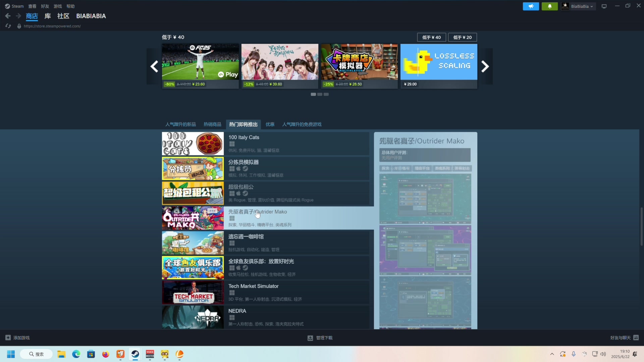
Task: Open the 好友 menu
Action: coord(45,6)
